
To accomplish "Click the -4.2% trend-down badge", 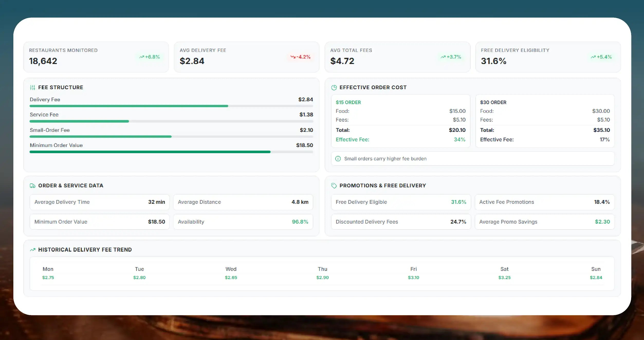I will pos(300,57).
